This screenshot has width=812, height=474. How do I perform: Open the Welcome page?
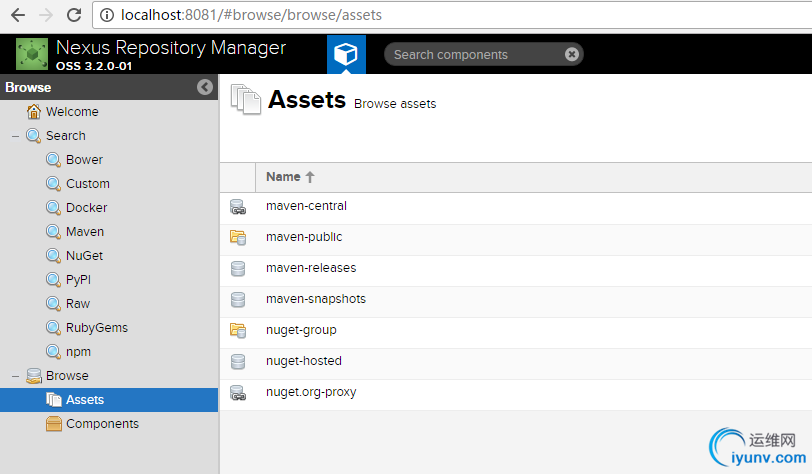pyautogui.click(x=72, y=111)
